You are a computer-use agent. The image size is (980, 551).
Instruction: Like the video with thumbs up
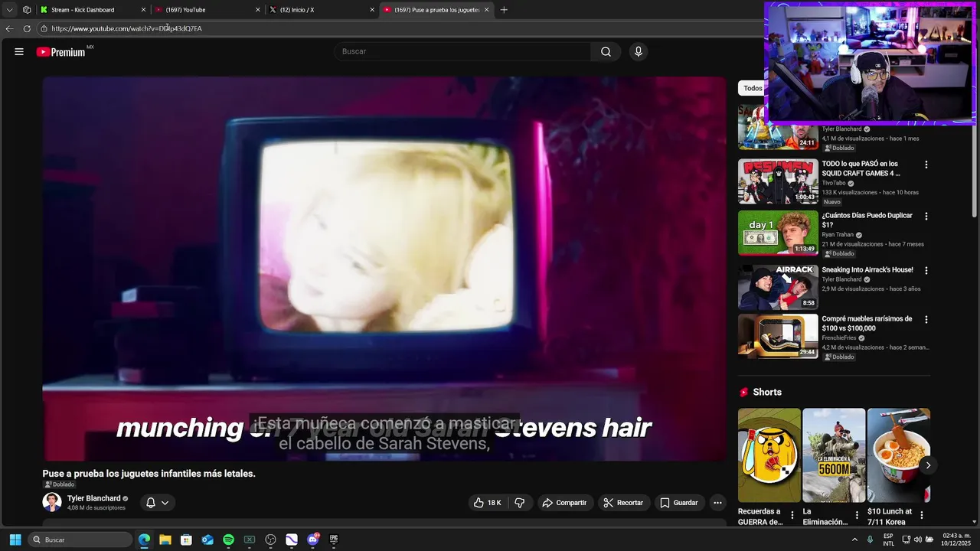click(x=487, y=503)
